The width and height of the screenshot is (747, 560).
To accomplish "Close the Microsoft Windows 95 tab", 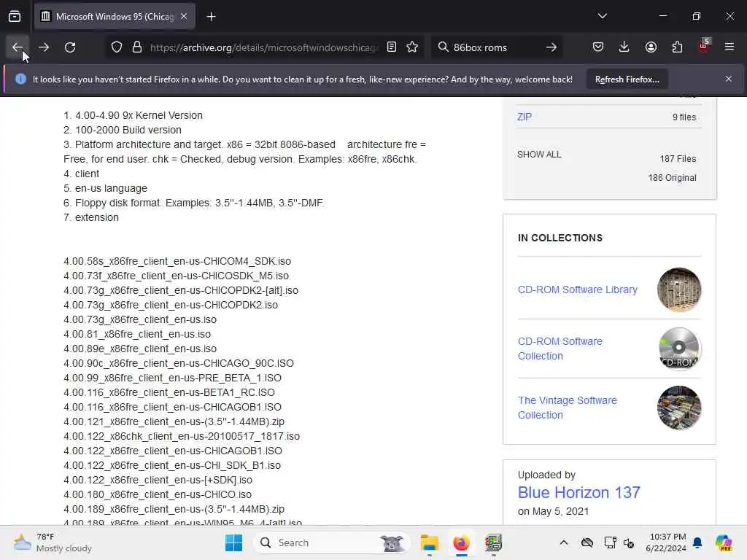I will [184, 16].
